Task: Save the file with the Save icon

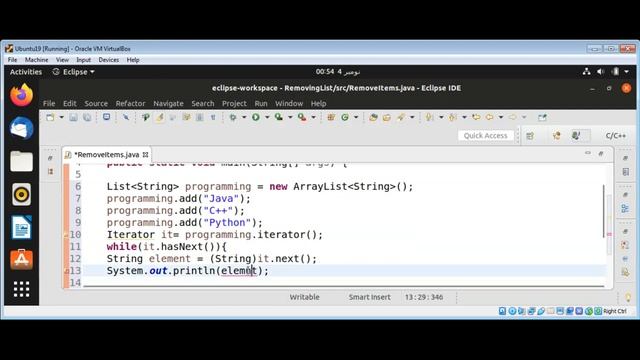Action: tap(73, 118)
